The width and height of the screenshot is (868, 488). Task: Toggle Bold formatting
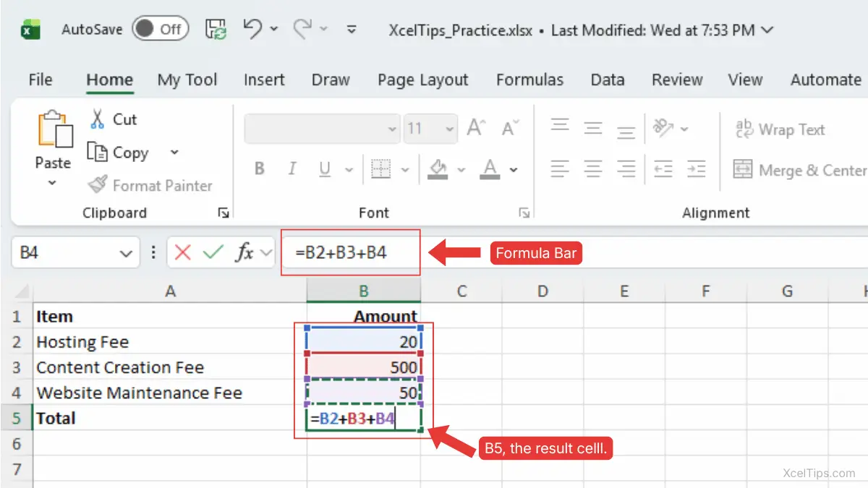pyautogui.click(x=260, y=170)
